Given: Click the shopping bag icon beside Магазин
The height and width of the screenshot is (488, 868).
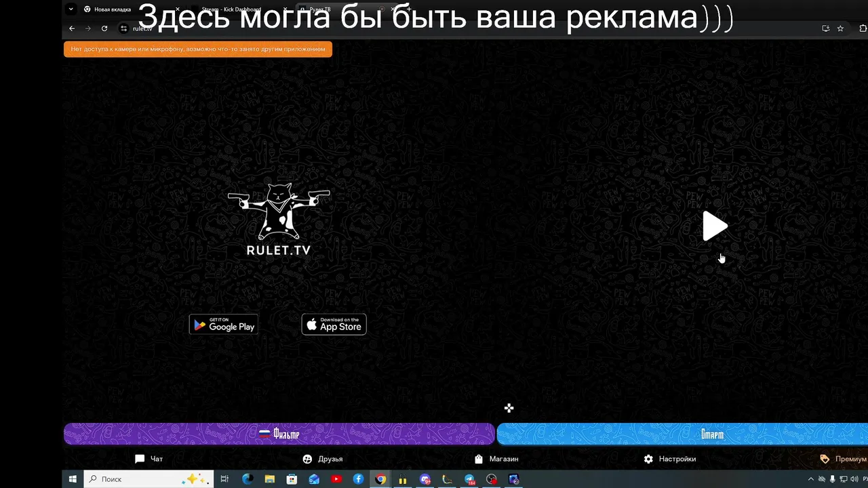Looking at the screenshot, I should [479, 459].
